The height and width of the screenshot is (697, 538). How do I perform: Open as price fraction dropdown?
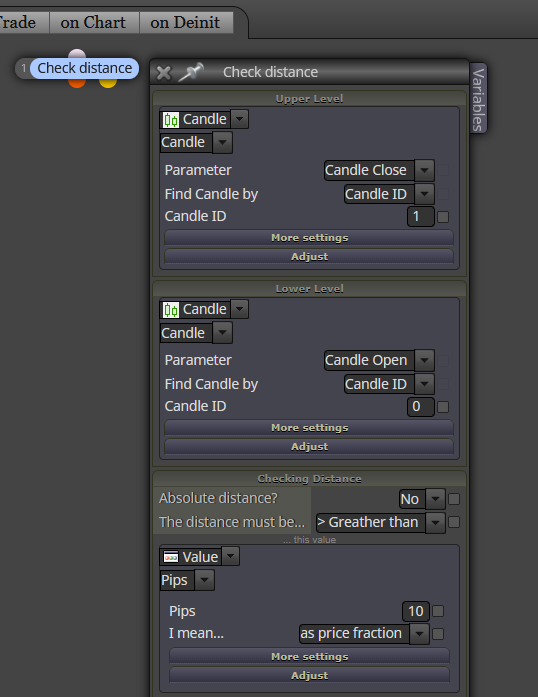coord(419,633)
